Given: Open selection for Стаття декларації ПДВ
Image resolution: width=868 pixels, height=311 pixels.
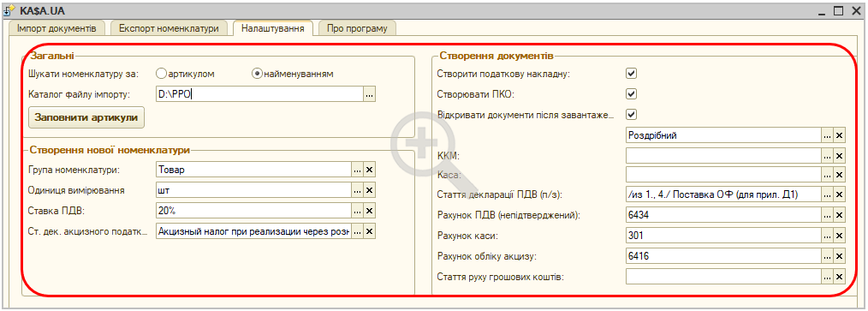Looking at the screenshot, I should coord(827,194).
